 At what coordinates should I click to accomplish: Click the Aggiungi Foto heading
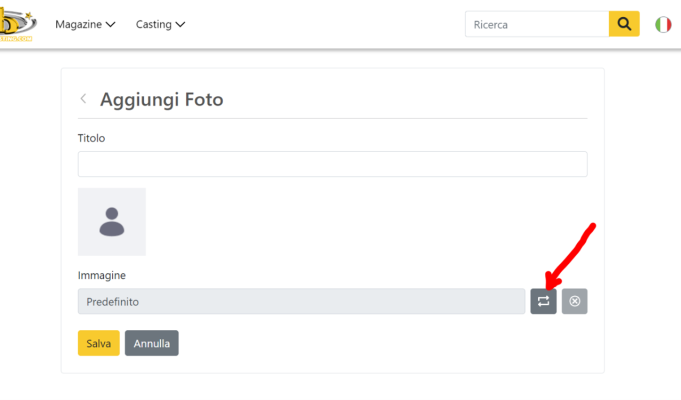pos(162,99)
